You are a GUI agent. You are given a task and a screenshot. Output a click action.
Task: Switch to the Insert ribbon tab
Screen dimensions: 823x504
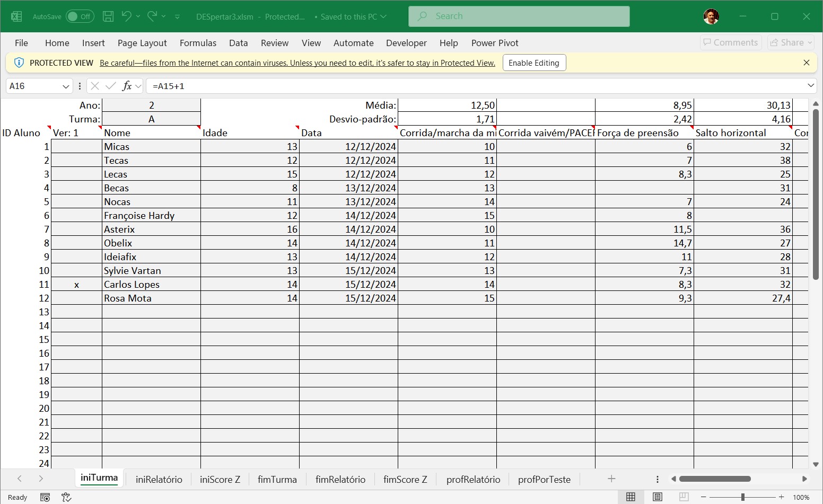pos(93,43)
